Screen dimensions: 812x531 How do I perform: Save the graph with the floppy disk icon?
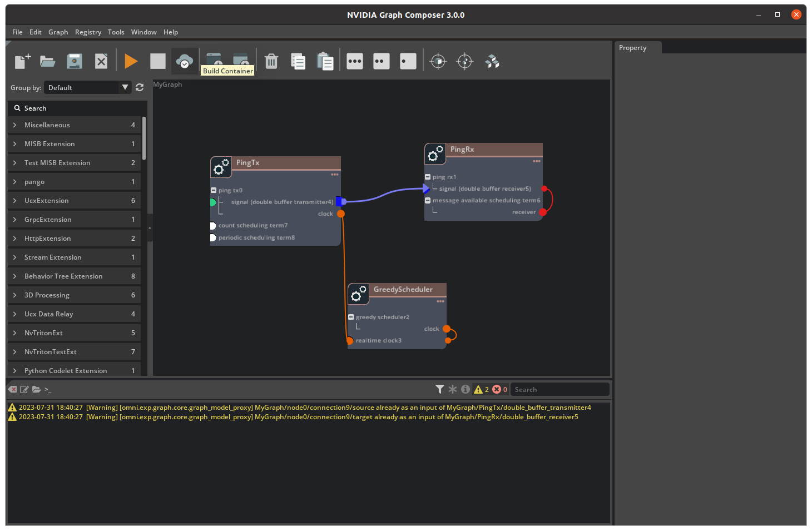pyautogui.click(x=75, y=61)
